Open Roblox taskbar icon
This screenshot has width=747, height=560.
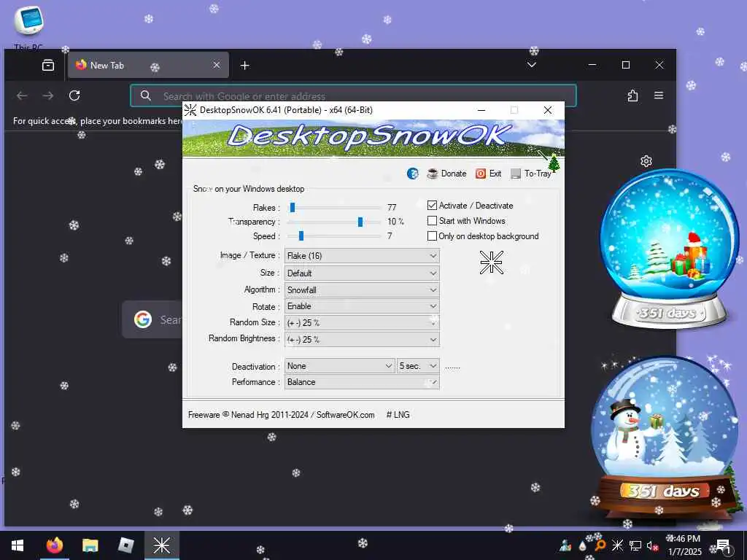125,545
